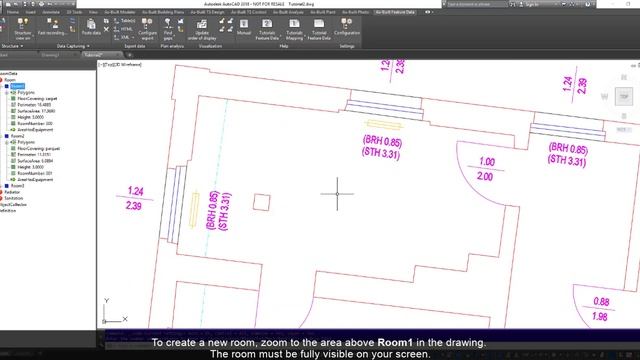Expand Polygons node under Room1
Image resolution: width=640 pixels, height=360 pixels.
tap(7, 93)
